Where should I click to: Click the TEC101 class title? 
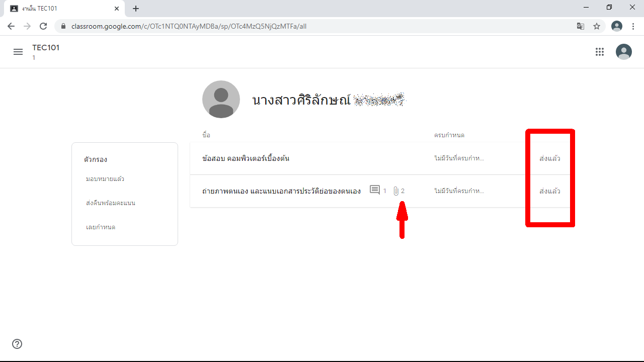pyautogui.click(x=46, y=48)
